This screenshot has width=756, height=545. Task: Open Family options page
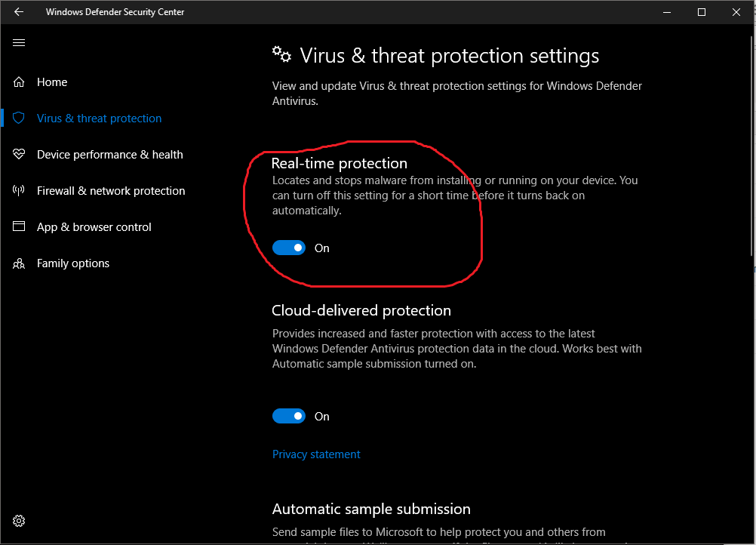pos(73,263)
